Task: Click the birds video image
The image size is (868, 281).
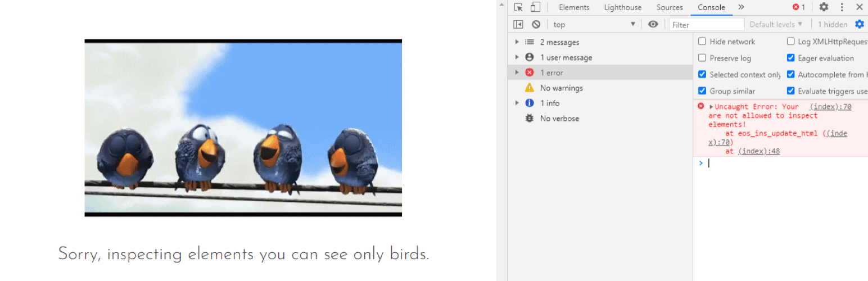Action: (243, 128)
